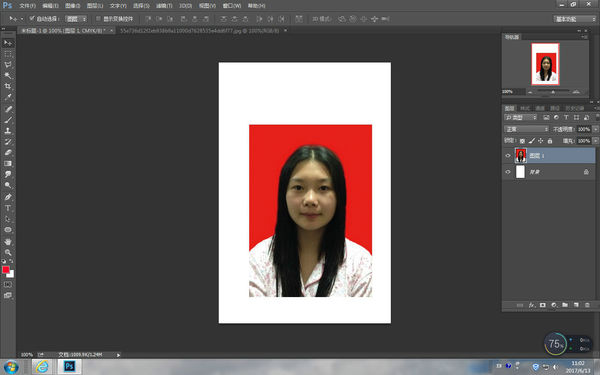Lock image pixels (brush icon)
This screenshot has width=600, height=375.
pos(532,141)
